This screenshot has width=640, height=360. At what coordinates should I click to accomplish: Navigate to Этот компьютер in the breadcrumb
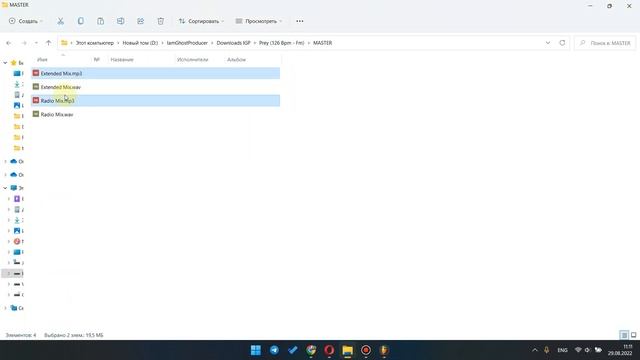pos(95,43)
